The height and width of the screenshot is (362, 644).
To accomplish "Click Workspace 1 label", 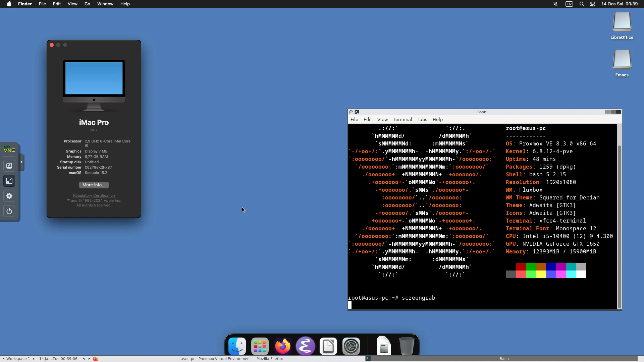I will 18,359.
